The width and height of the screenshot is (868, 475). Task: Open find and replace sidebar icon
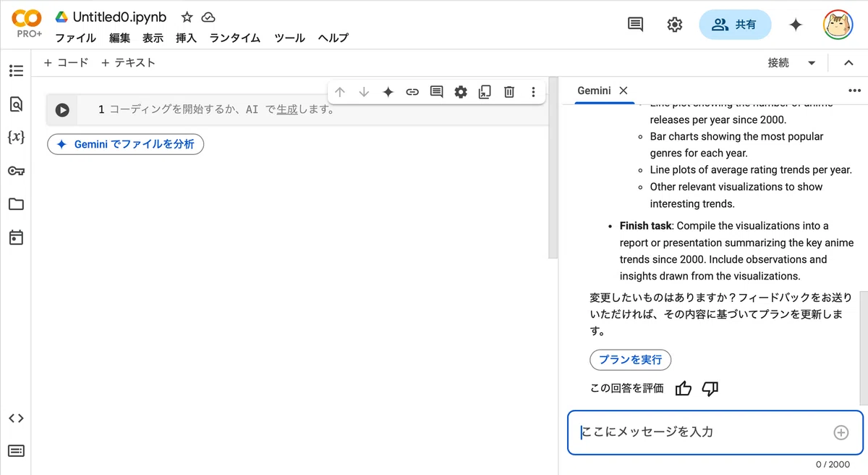tap(16, 104)
